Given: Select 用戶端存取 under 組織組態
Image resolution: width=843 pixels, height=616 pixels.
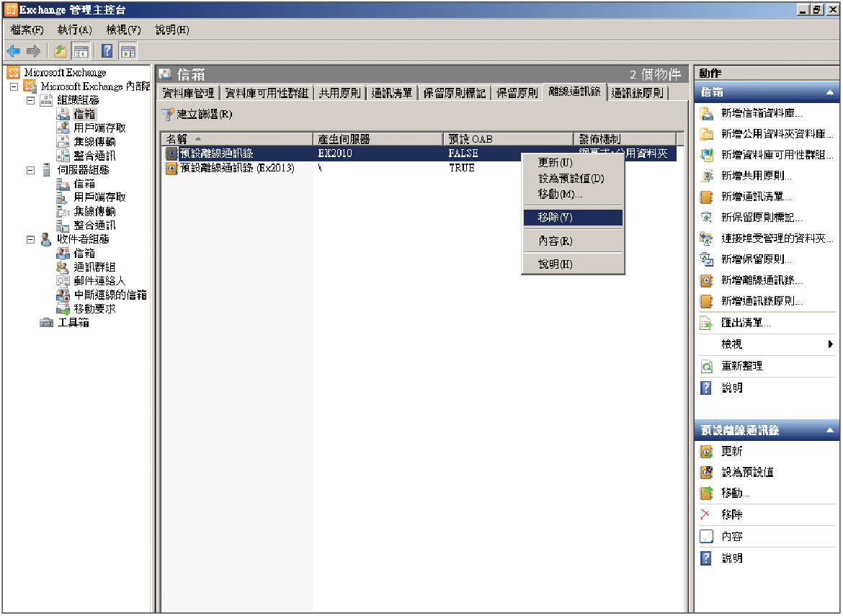Looking at the screenshot, I should point(99,128).
